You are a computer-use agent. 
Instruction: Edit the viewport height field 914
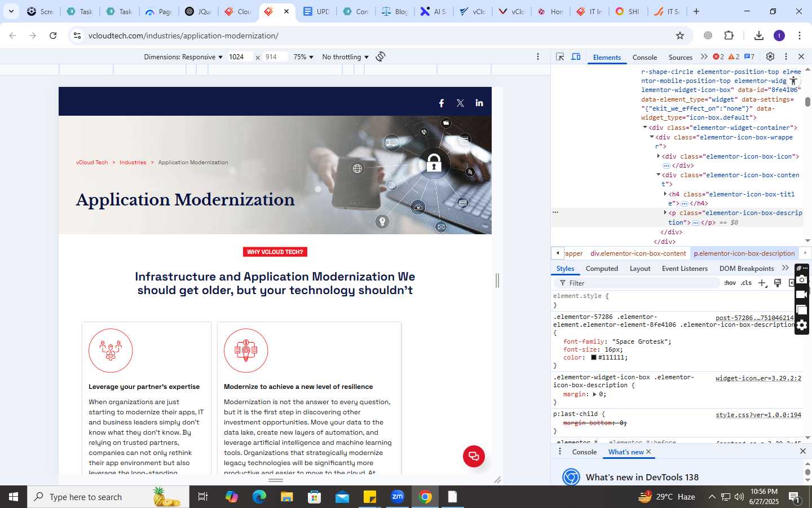point(275,57)
